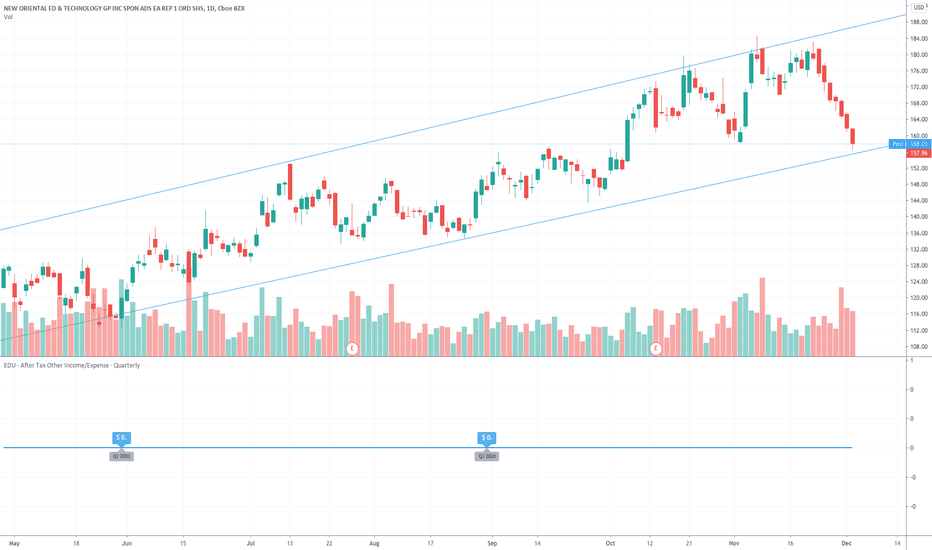Click the 120.00 price axis label
Viewport: 932px width, 550px height.
pyautogui.click(x=919, y=298)
